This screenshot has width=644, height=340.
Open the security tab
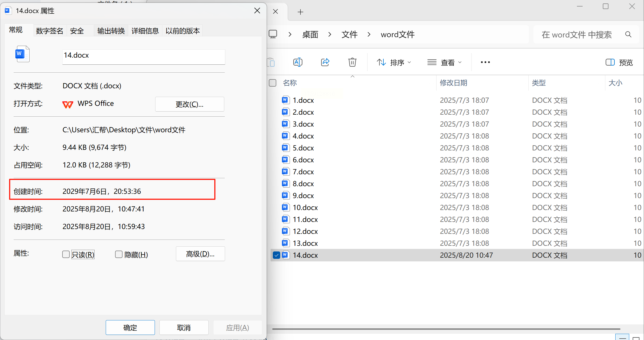click(77, 31)
